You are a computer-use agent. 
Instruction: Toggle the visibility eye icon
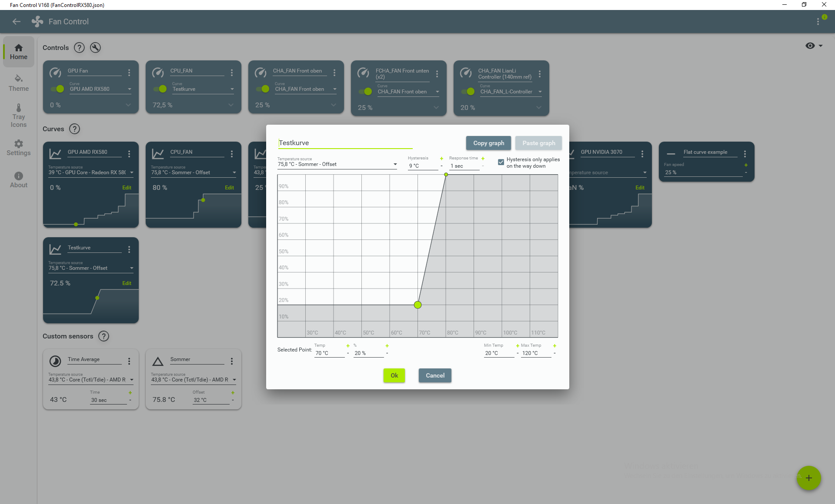tap(810, 46)
